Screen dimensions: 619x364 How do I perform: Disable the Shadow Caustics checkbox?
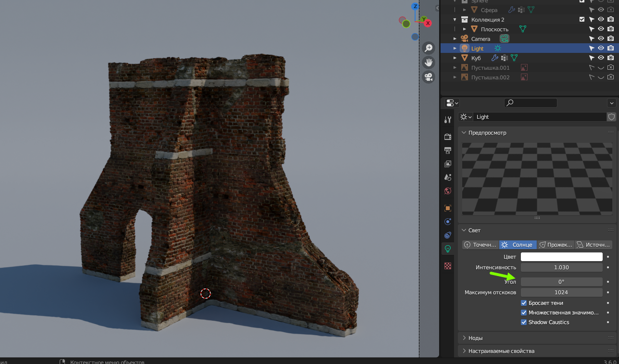tap(524, 322)
